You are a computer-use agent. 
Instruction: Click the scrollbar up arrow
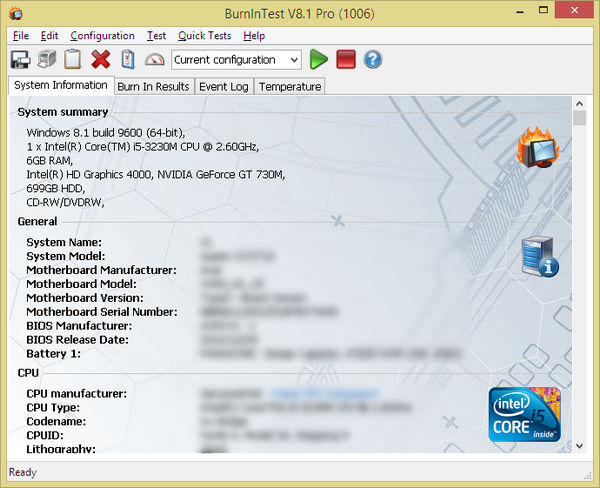[x=579, y=104]
